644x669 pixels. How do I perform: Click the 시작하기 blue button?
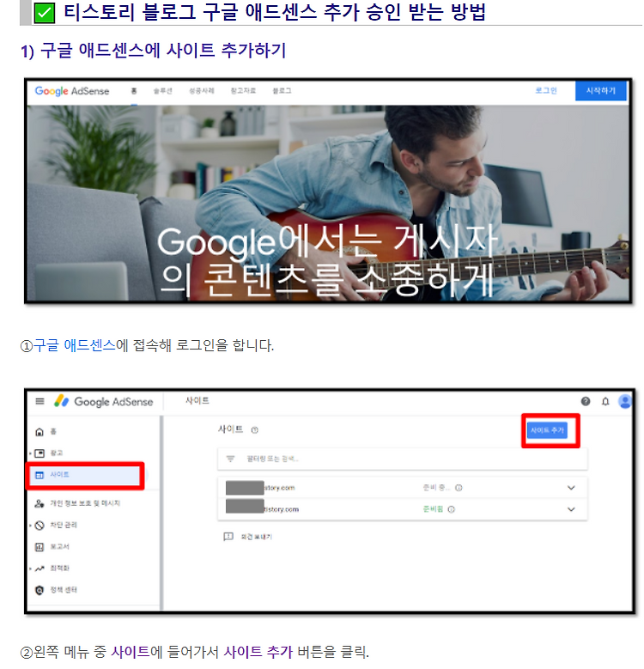point(600,90)
